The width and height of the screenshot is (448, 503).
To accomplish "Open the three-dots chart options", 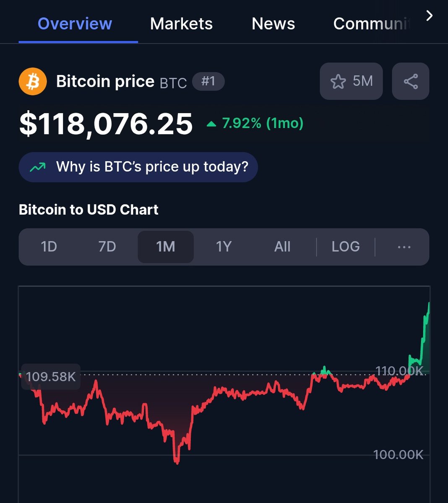I will pyautogui.click(x=404, y=247).
